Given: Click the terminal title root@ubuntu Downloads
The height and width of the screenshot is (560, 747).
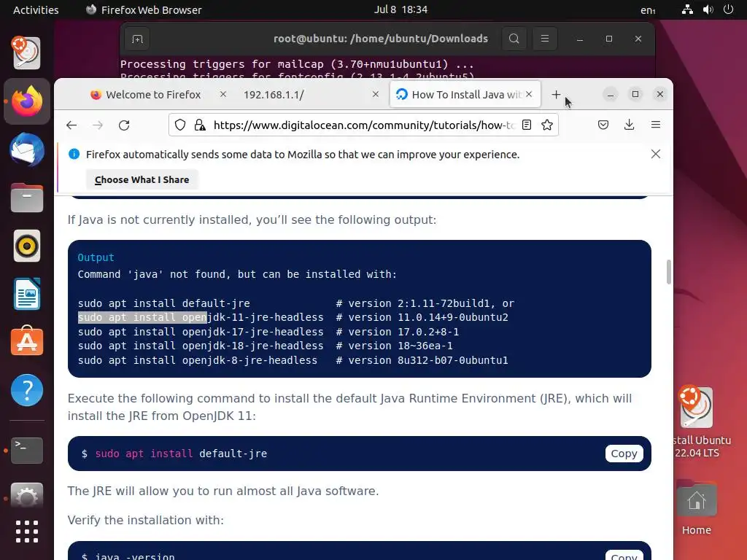Looking at the screenshot, I should 381,39.
